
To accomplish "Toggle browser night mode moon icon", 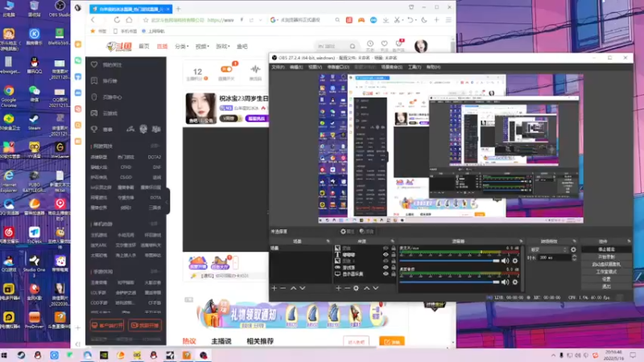I will click(x=424, y=19).
